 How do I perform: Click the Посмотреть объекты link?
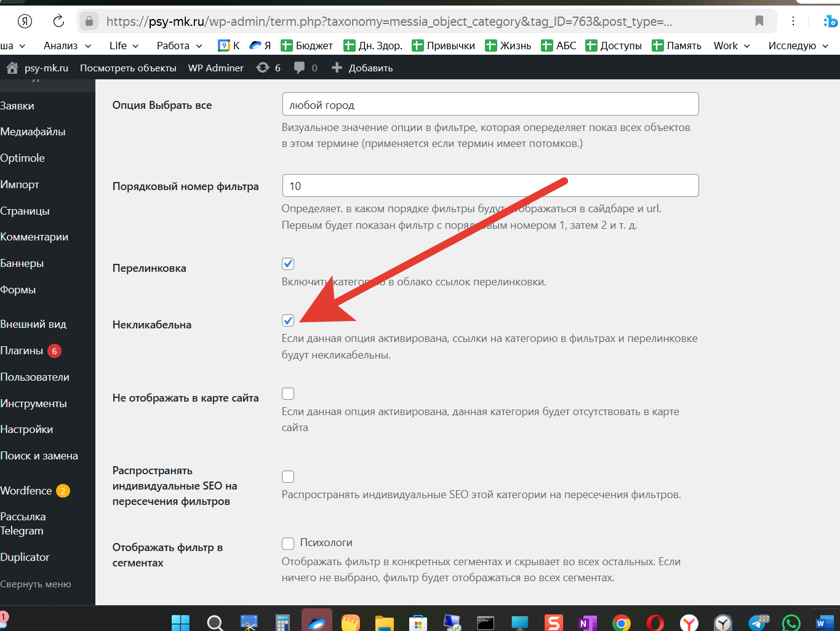pyautogui.click(x=128, y=68)
